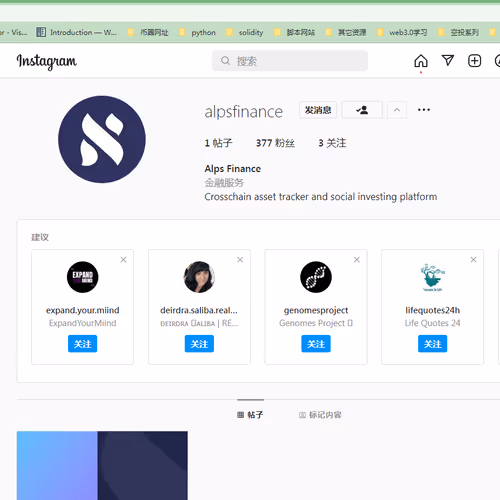500x500 pixels.
Task: Dismiss the lifequotes24h suggestion
Action: pos(473,260)
